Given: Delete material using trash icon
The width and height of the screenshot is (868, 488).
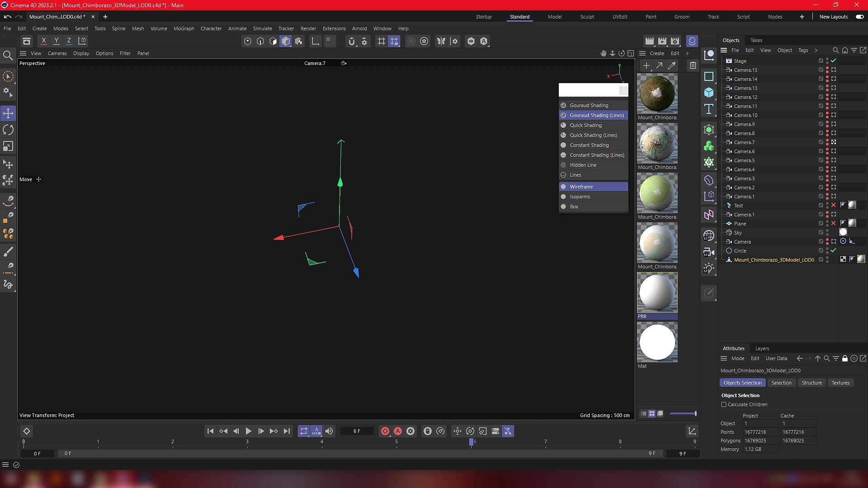Looking at the screenshot, I should pyautogui.click(x=693, y=66).
